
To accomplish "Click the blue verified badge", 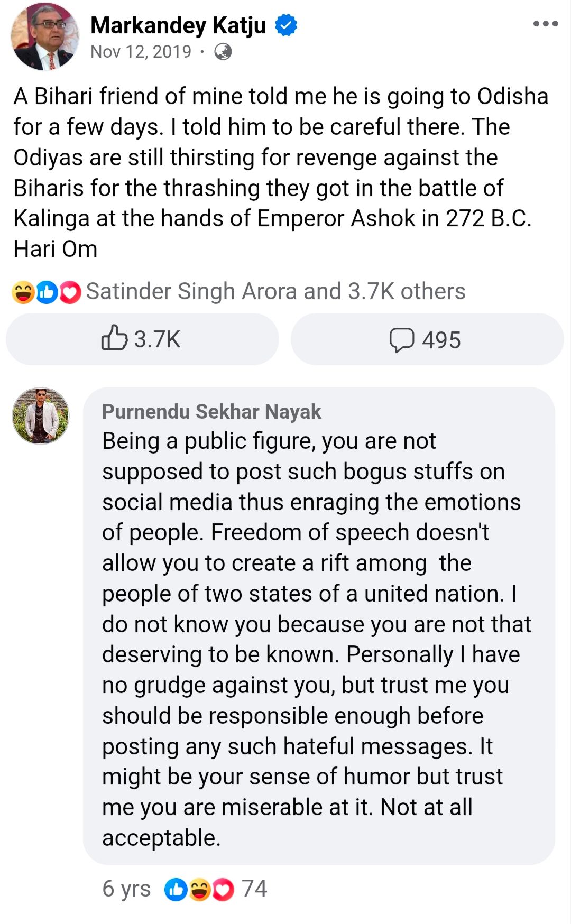I will click(286, 25).
